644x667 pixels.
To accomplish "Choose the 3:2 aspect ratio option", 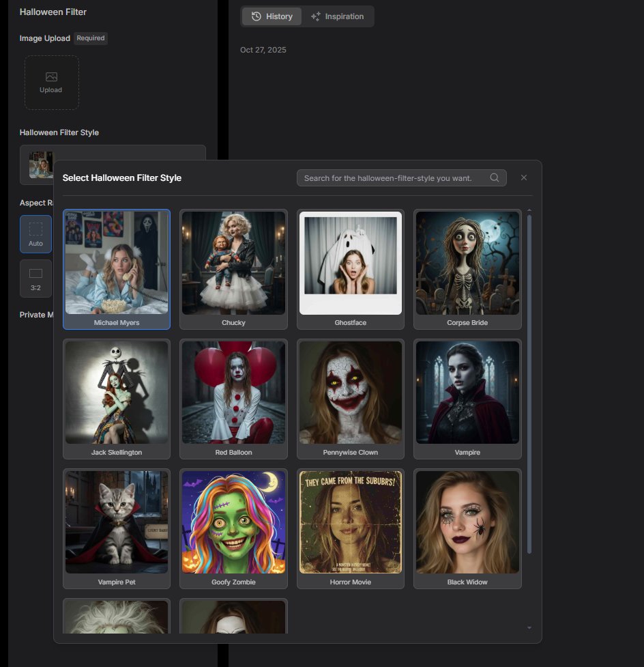I will pos(35,279).
